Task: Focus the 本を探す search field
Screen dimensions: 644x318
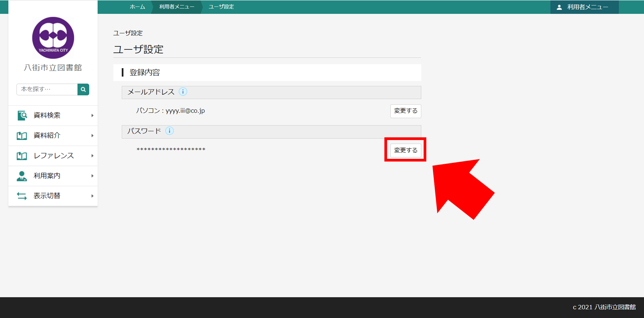Action: tap(47, 89)
